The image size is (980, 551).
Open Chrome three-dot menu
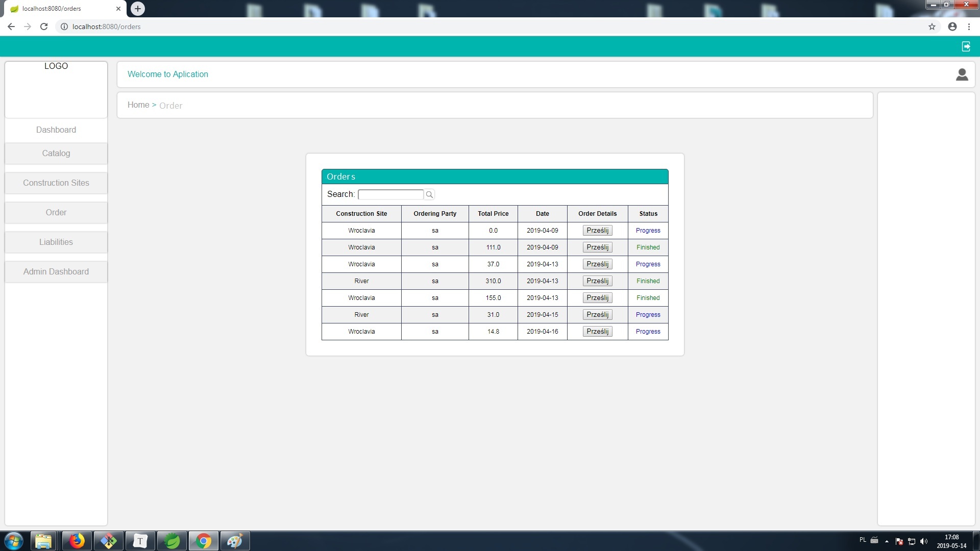[969, 27]
